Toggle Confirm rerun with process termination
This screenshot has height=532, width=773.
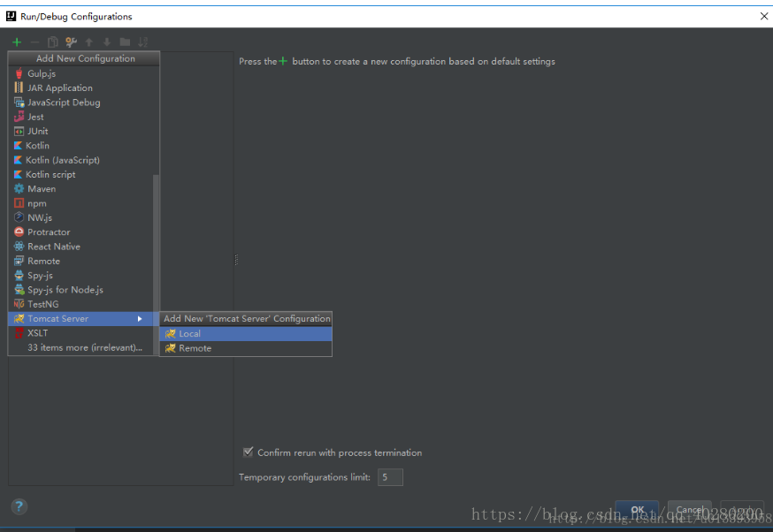(248, 452)
